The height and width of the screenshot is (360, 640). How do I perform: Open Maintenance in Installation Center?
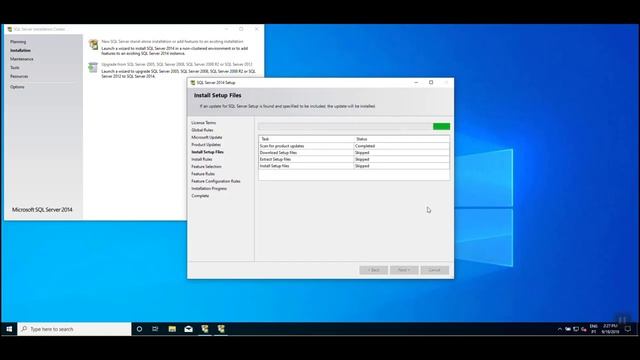coord(22,59)
